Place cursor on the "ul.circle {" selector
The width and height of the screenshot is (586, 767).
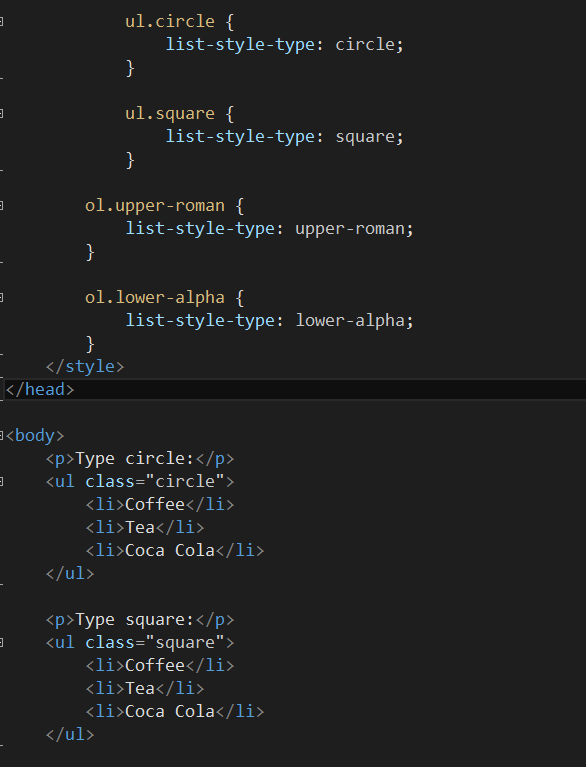click(180, 22)
